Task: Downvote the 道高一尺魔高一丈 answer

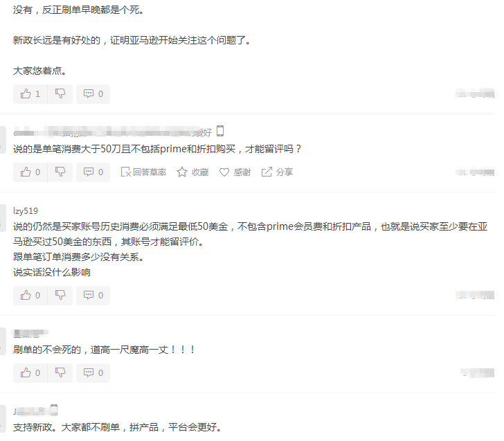Action: pos(60,373)
